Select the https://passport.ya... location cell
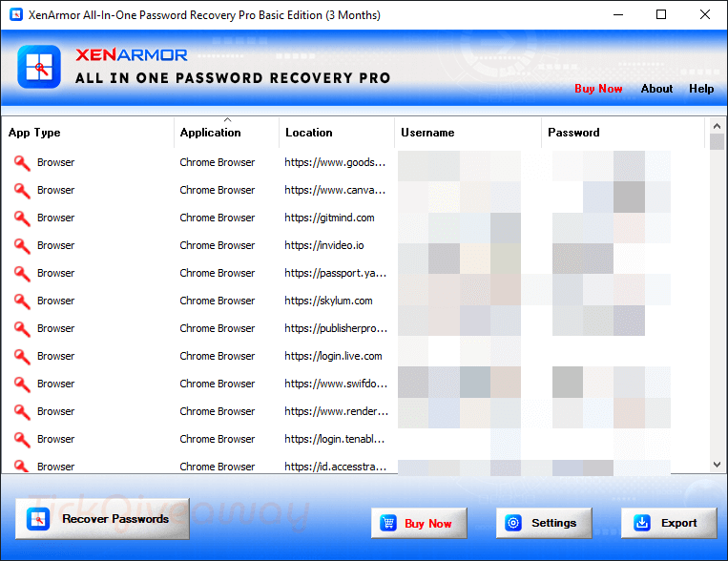The image size is (728, 561). tap(335, 273)
